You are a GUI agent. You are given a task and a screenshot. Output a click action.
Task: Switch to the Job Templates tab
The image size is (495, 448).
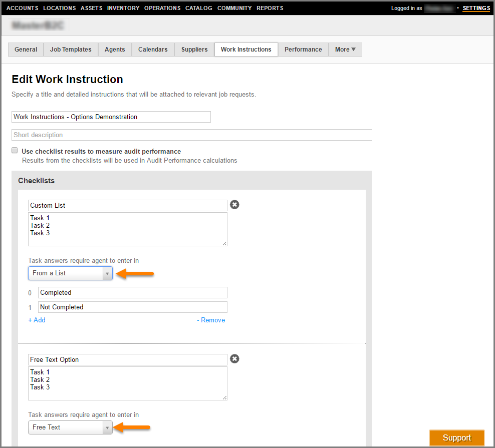(x=71, y=50)
